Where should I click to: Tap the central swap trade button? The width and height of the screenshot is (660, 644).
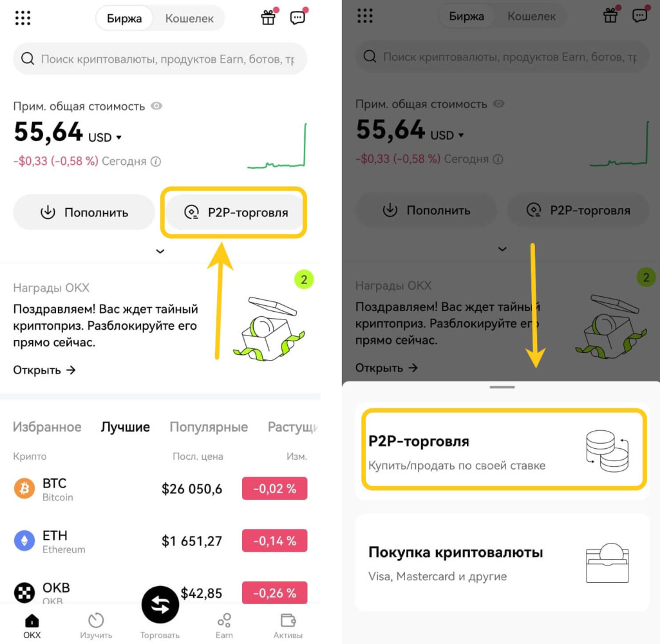[x=160, y=605]
